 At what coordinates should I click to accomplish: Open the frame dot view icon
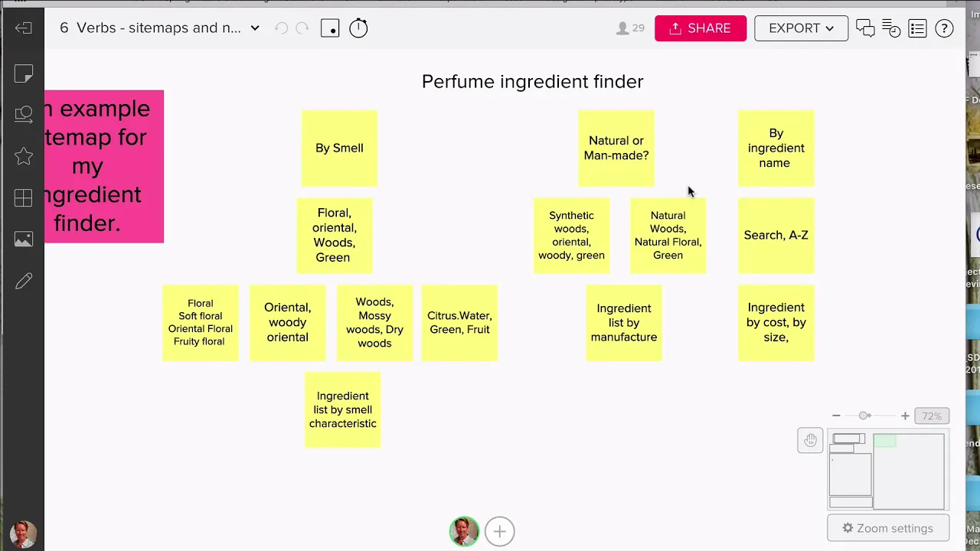pyautogui.click(x=330, y=28)
